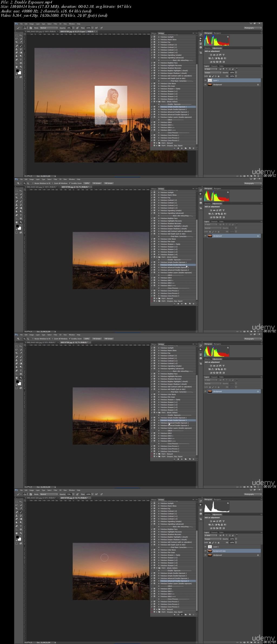The height and width of the screenshot is (644, 277).
Task: Switch to the History tab in the 00:00:32 frame
Action: point(154,33)
